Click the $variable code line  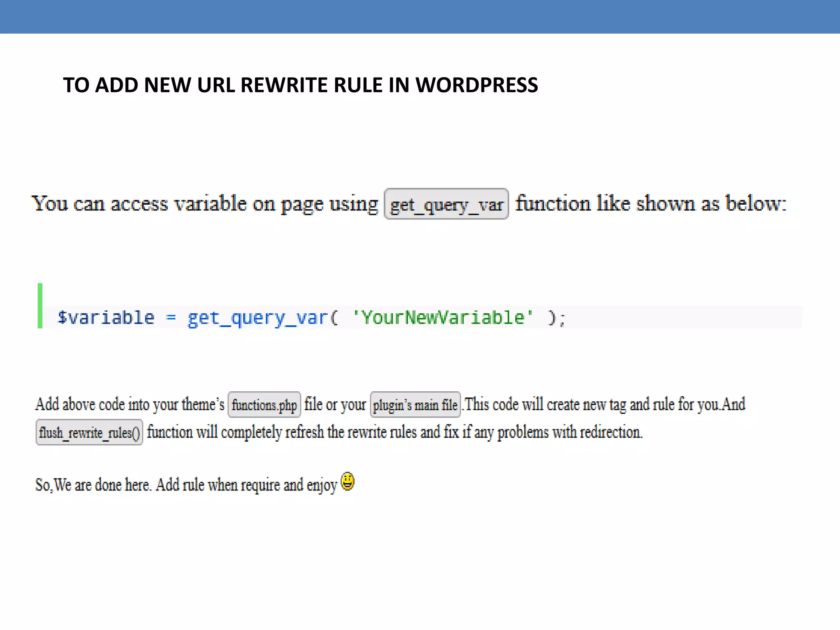click(x=312, y=318)
